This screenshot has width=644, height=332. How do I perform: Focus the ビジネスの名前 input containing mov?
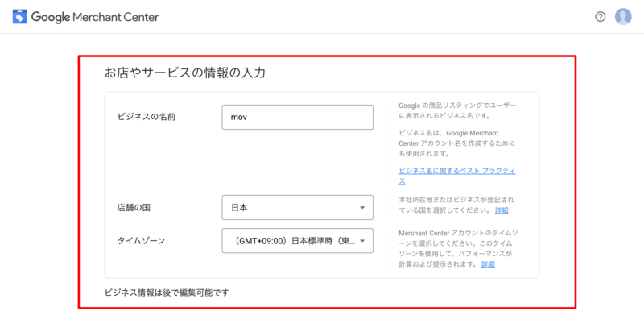pyautogui.click(x=297, y=117)
